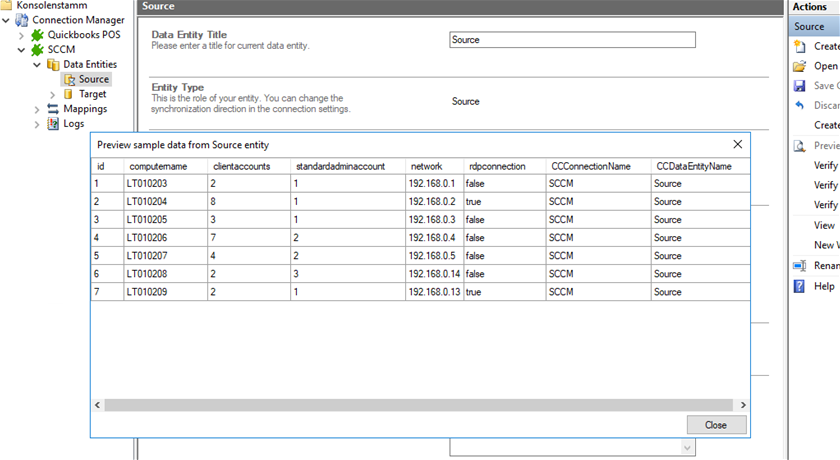
Task: Click the Help question mark icon
Action: pos(799,286)
